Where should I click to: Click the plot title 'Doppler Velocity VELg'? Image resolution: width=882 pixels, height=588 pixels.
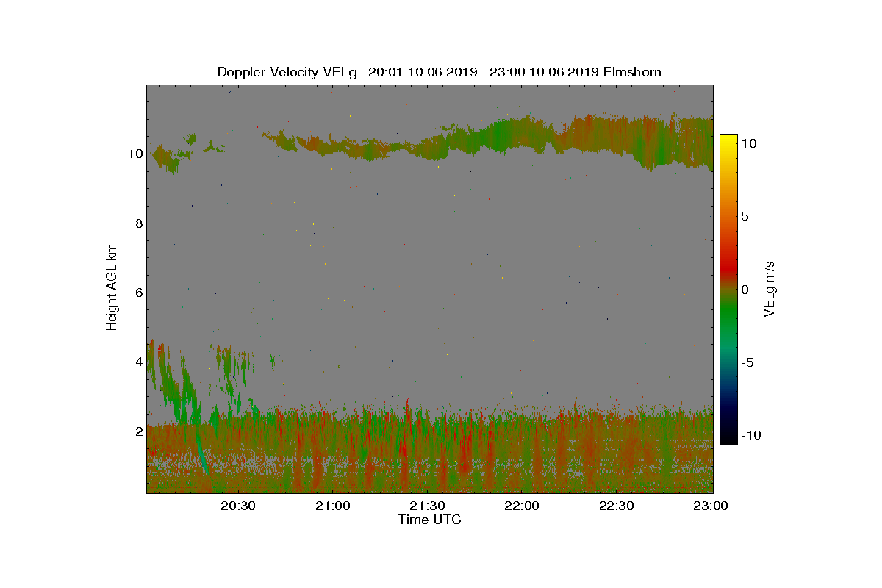[287, 72]
